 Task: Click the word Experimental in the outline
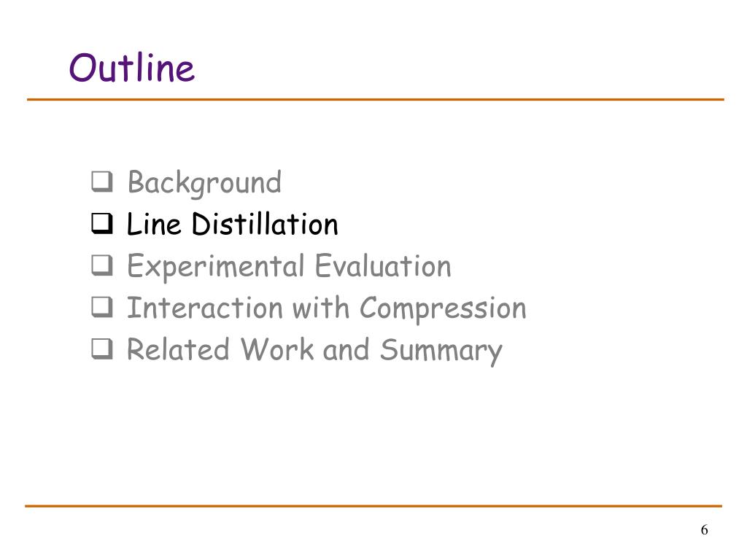pyautogui.click(x=216, y=267)
